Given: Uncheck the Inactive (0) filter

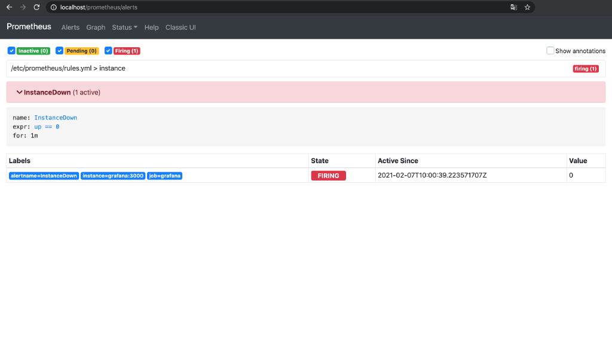Looking at the screenshot, I should (x=11, y=51).
